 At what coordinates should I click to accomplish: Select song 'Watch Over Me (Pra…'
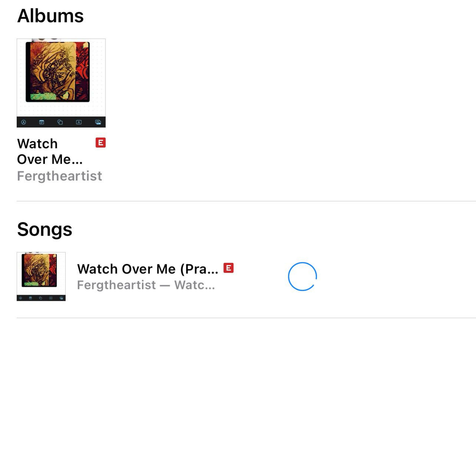tap(148, 269)
